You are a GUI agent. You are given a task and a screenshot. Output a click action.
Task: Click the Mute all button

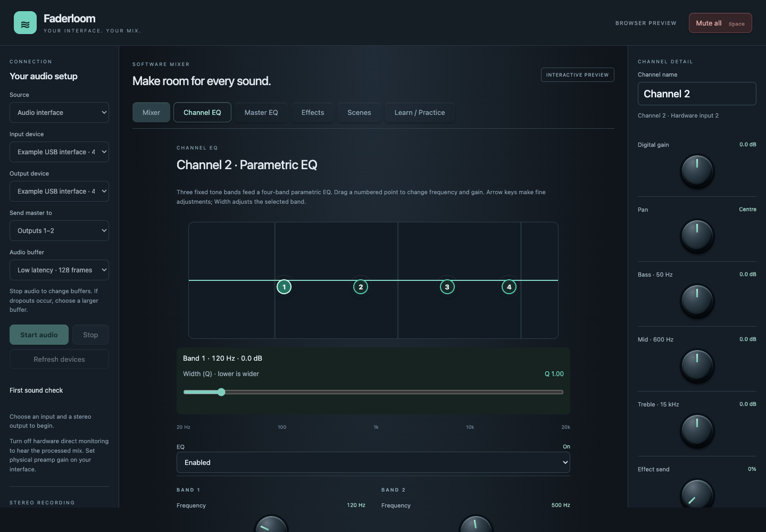[x=720, y=23]
